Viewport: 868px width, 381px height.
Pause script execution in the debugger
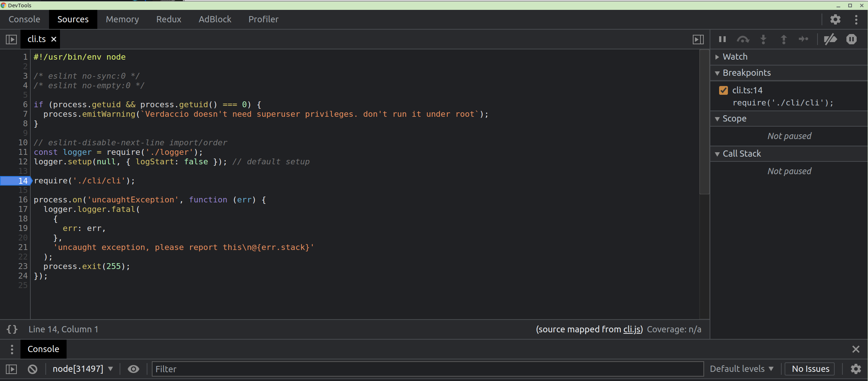tap(722, 39)
